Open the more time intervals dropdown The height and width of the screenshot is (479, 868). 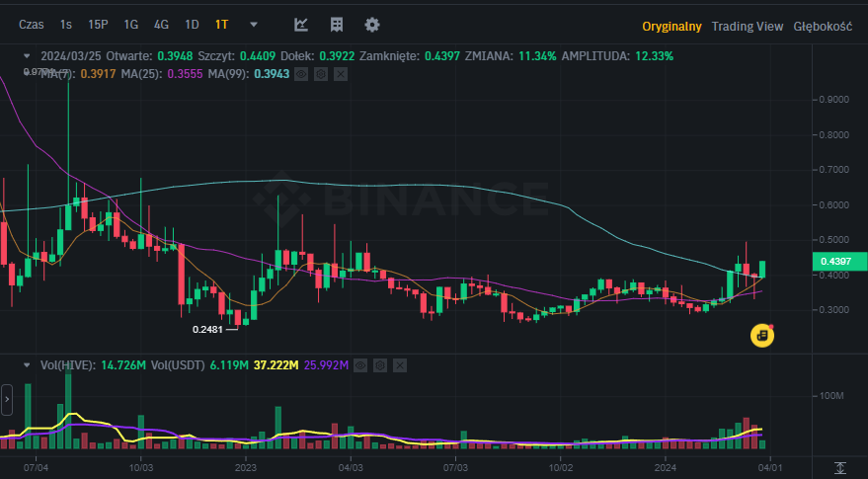pos(254,25)
